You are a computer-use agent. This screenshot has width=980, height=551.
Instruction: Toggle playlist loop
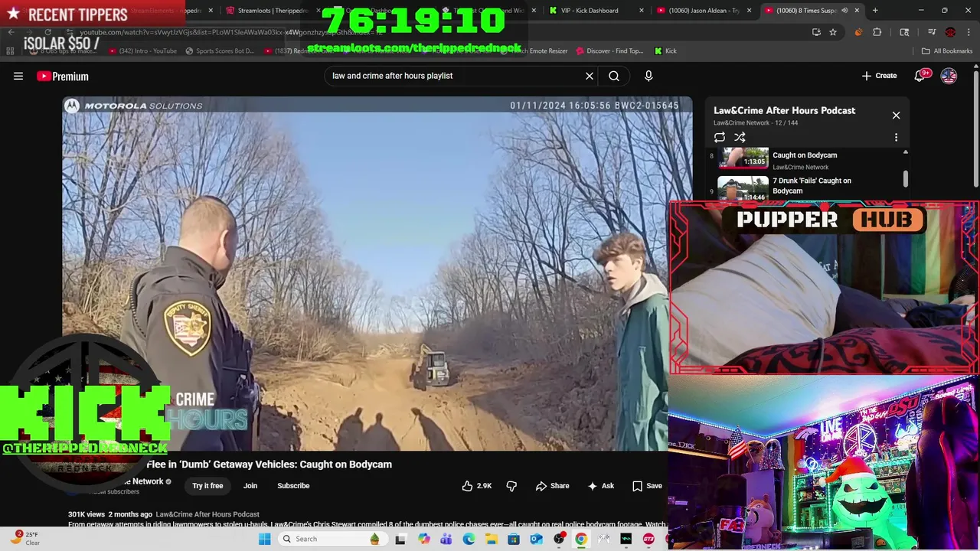(720, 138)
